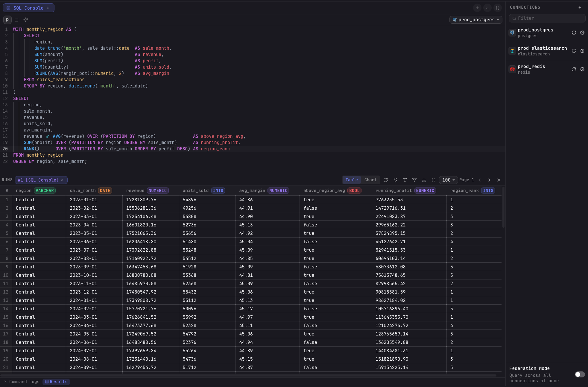
Task: Click the curly braces icon in tab bar
Action: pyautogui.click(x=497, y=8)
